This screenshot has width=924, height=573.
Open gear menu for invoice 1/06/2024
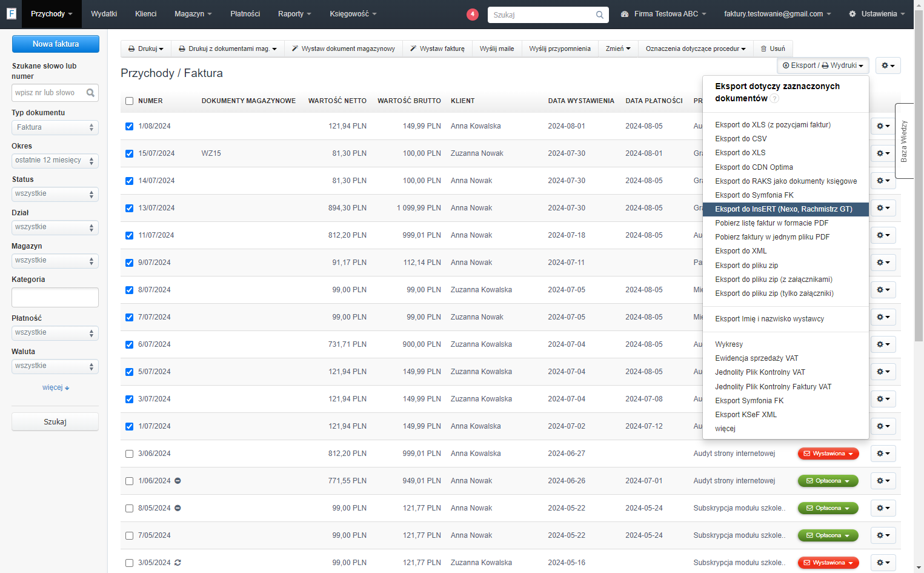click(883, 481)
